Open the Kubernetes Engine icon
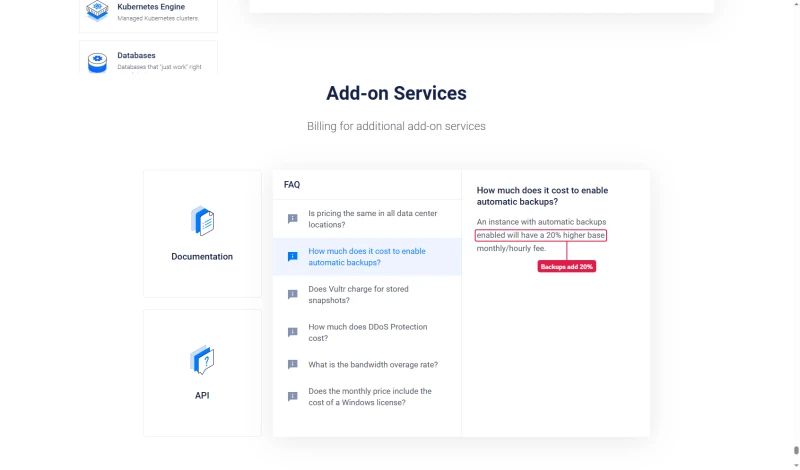The image size is (800, 470). coord(97,11)
